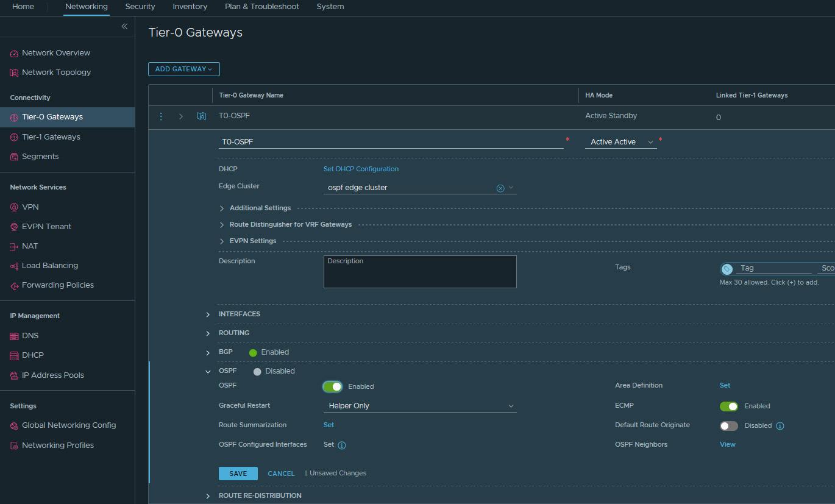Screen dimensions: 835x504
Task: Click the Set DHCP Configuration link
Action: (x=361, y=169)
